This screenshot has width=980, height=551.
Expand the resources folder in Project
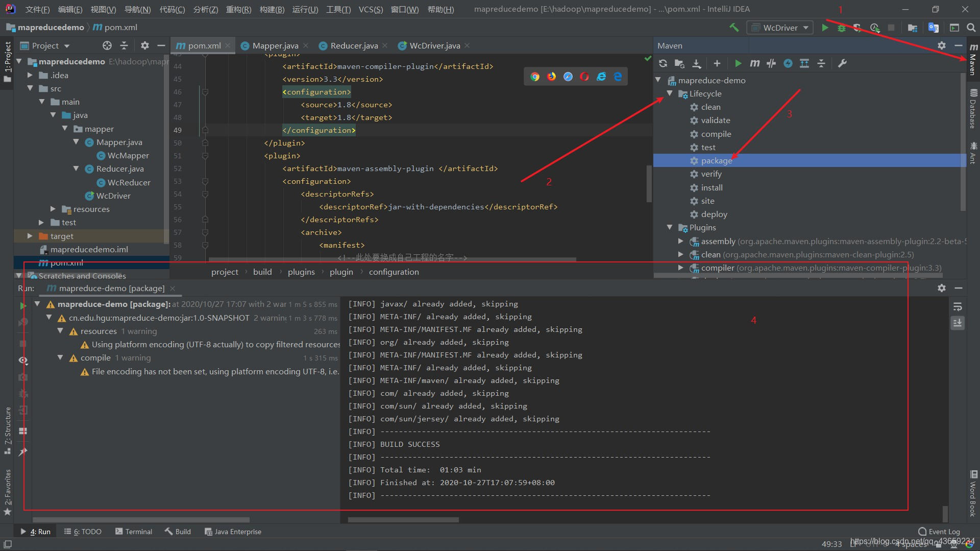[x=53, y=209]
